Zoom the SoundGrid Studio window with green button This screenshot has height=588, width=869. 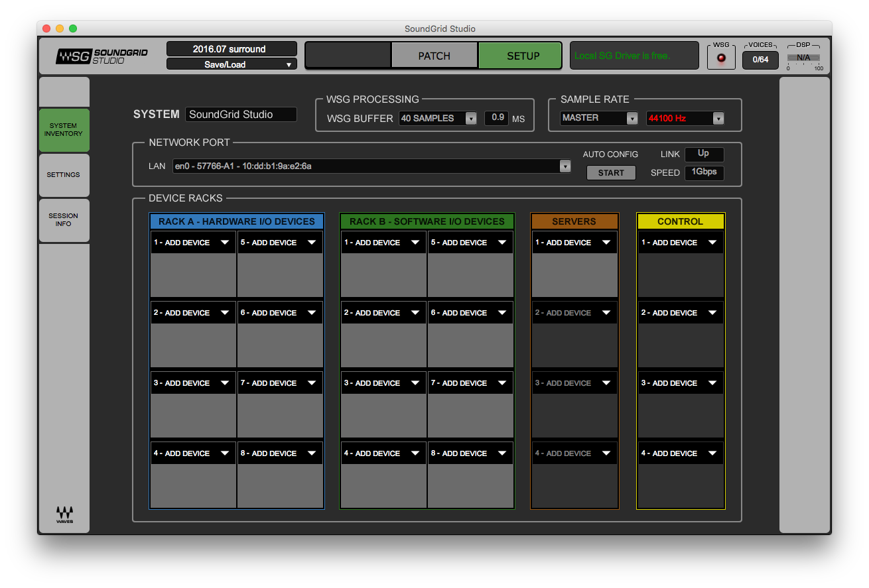click(73, 29)
